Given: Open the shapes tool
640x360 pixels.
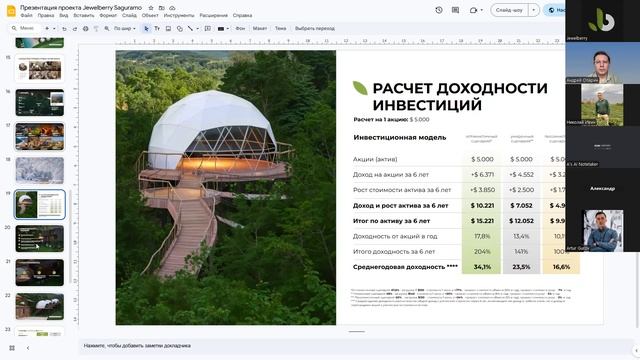Looking at the screenshot, I should [x=180, y=29].
